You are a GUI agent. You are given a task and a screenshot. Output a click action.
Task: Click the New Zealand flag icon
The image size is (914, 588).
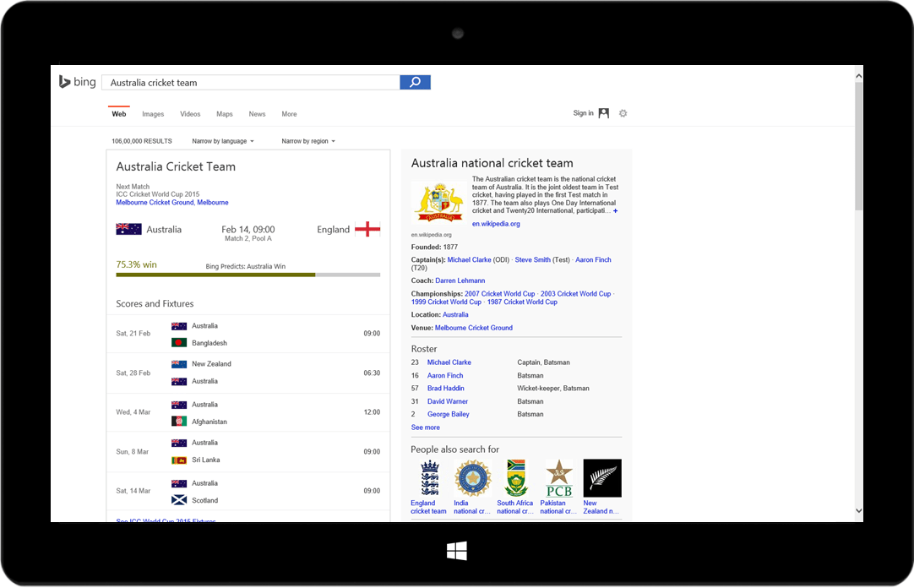(x=179, y=363)
